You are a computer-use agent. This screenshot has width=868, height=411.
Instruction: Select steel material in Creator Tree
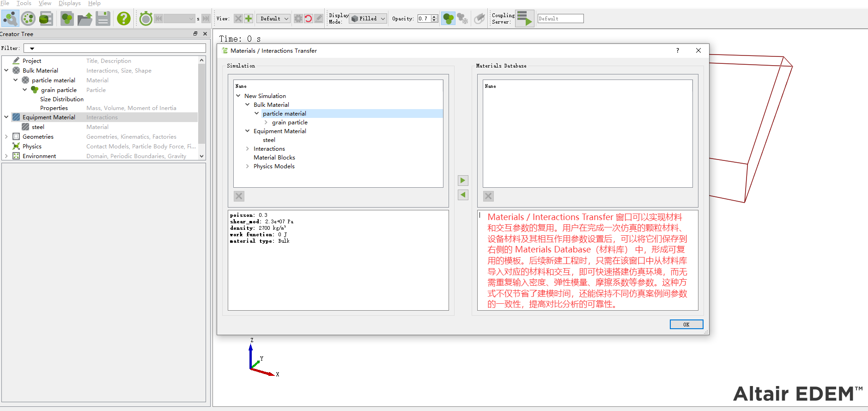38,127
